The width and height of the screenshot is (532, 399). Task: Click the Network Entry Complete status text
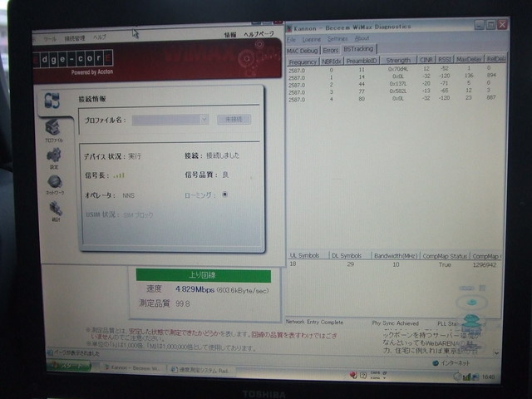pos(314,322)
